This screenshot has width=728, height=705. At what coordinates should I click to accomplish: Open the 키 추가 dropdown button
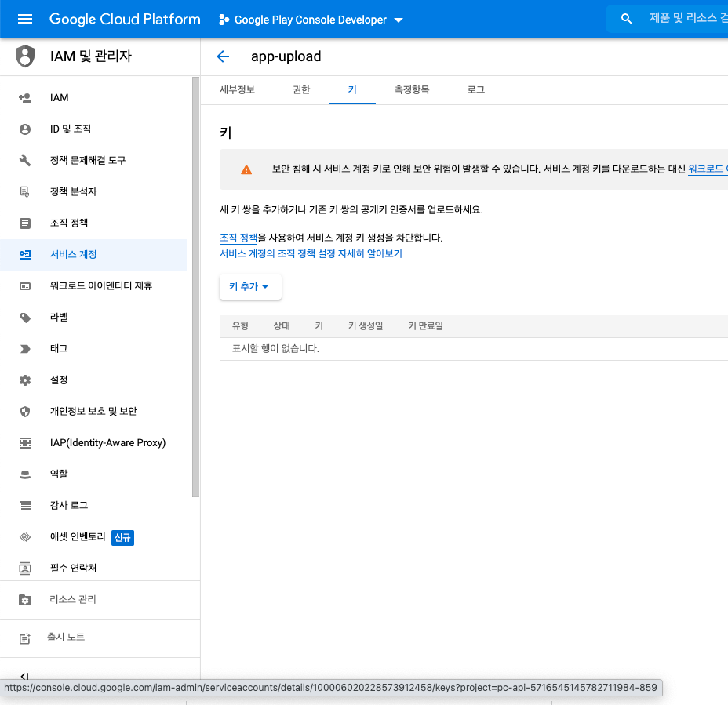[x=250, y=287]
